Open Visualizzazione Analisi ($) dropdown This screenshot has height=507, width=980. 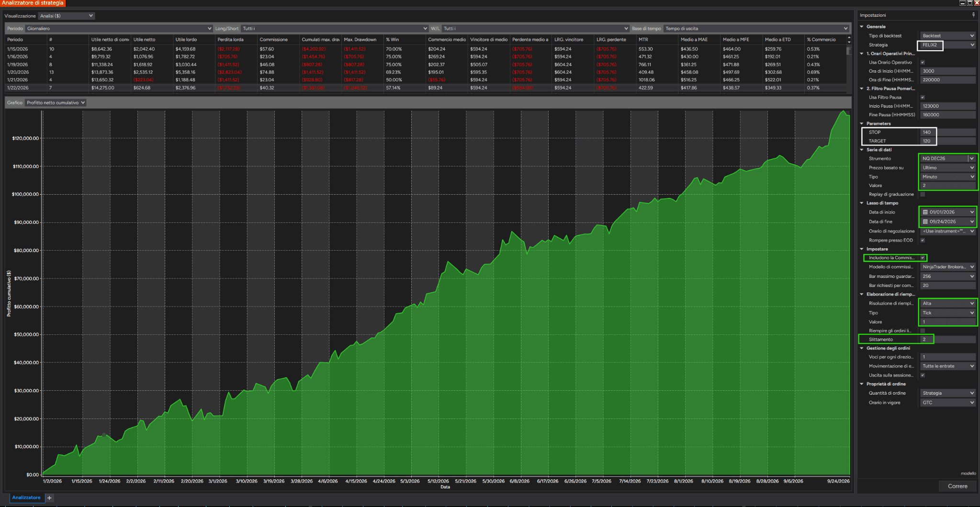66,16
